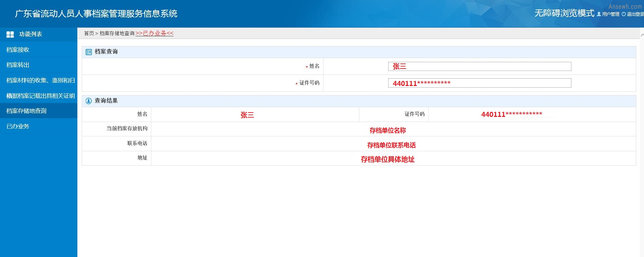Click the 功能列表 sidebar header
Image resolution: width=644 pixels, height=257 pixels.
[x=31, y=34]
